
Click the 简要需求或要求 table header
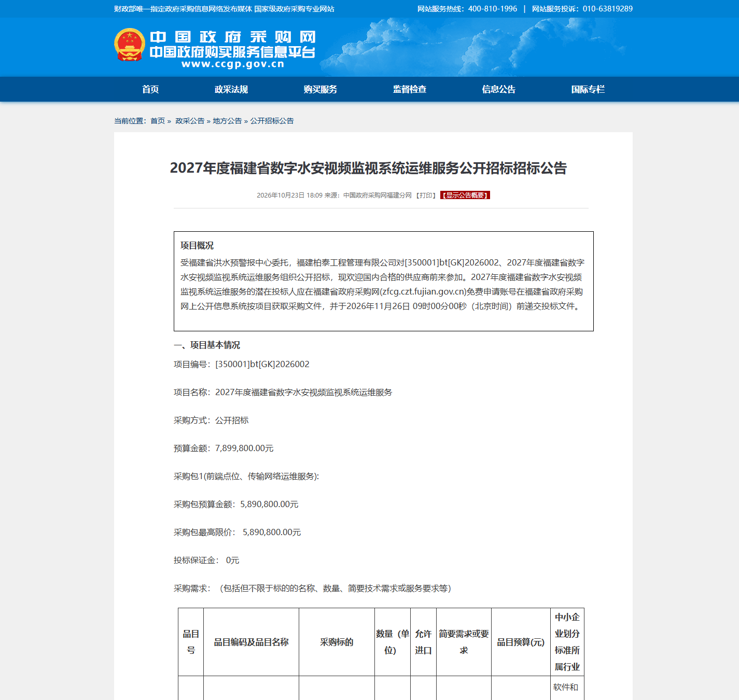click(464, 642)
